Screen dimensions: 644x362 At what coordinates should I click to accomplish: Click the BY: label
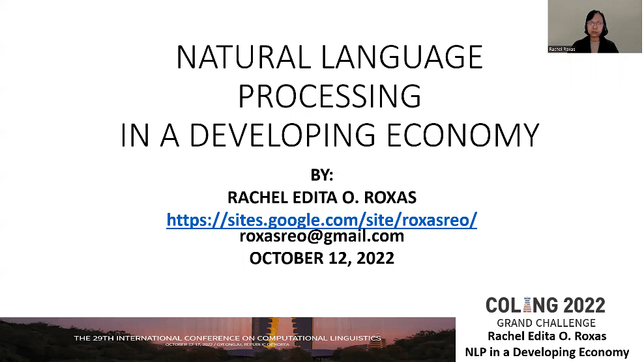click(x=321, y=175)
